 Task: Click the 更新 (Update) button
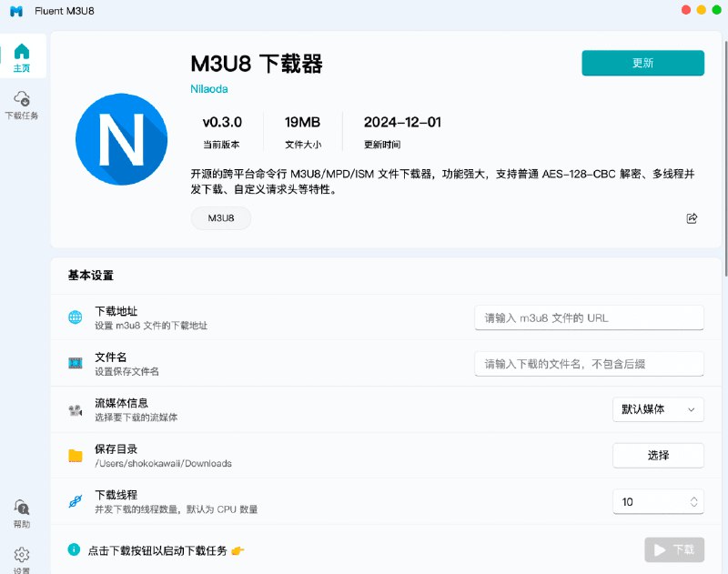click(x=642, y=63)
